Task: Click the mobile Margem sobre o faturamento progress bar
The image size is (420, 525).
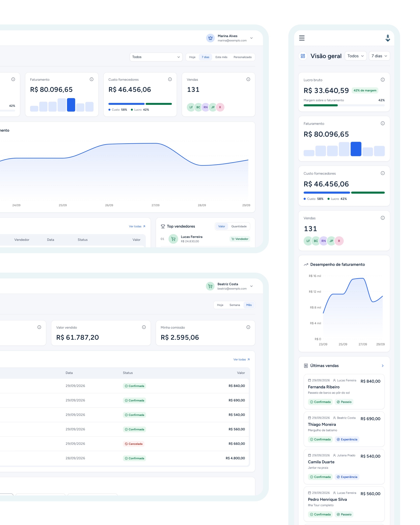Action: tap(344, 105)
